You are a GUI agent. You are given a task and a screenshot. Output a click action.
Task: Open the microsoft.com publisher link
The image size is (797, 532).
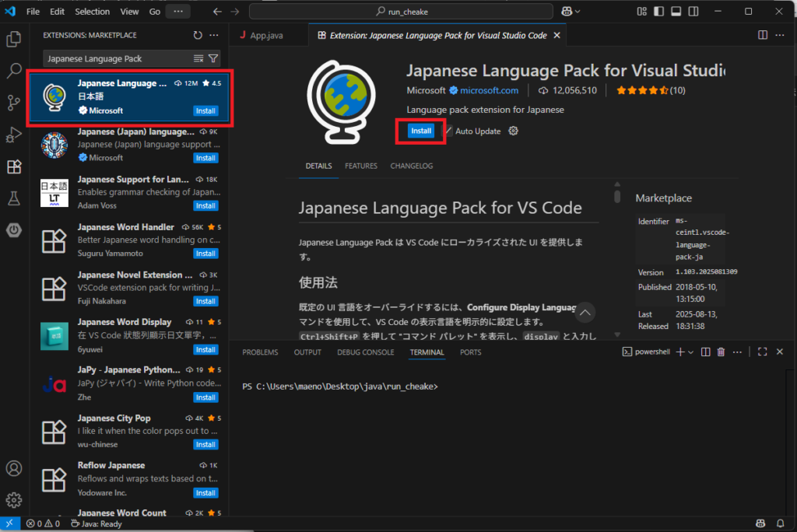[x=489, y=90]
